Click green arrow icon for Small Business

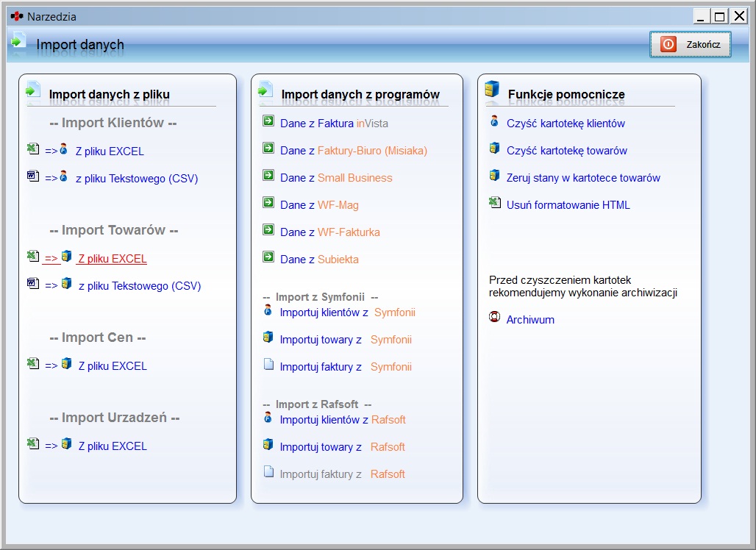tap(268, 175)
